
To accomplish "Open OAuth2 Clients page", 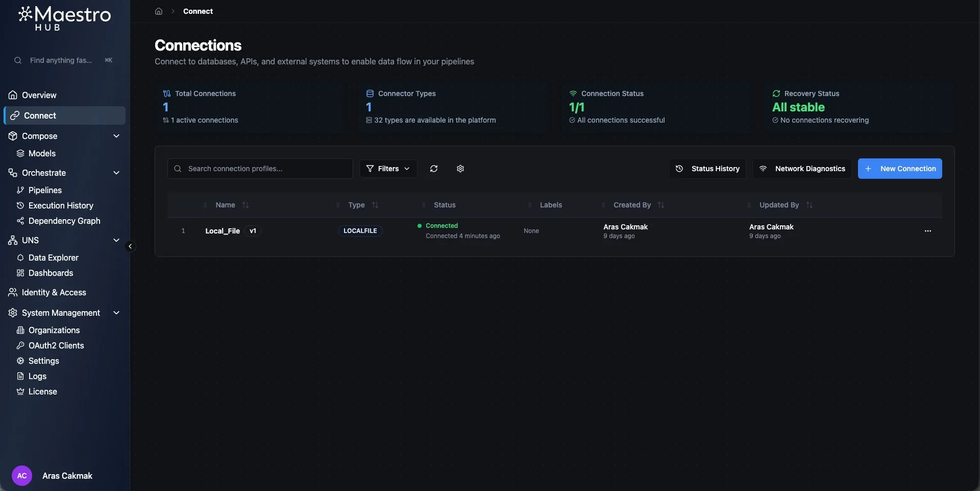I will click(x=56, y=345).
